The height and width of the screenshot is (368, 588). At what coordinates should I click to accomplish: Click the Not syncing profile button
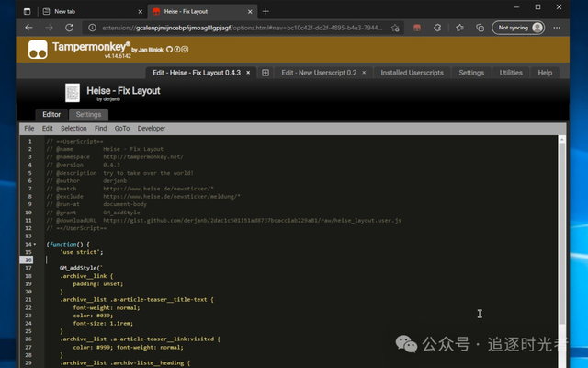[x=518, y=28]
